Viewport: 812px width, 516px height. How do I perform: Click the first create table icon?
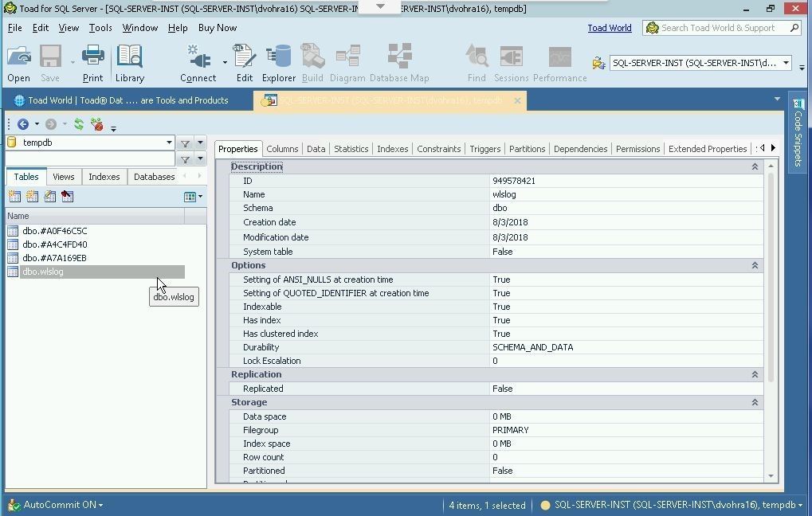[x=14, y=196]
